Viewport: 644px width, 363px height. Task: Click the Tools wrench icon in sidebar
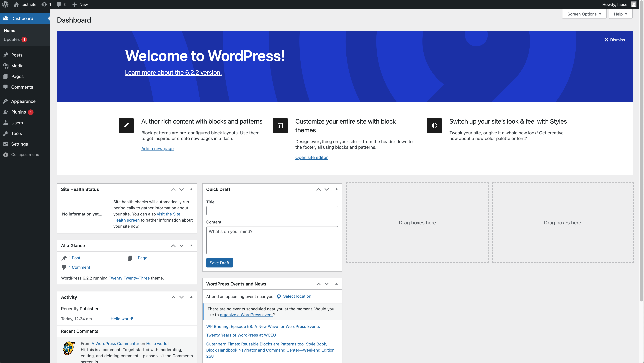[x=6, y=133]
